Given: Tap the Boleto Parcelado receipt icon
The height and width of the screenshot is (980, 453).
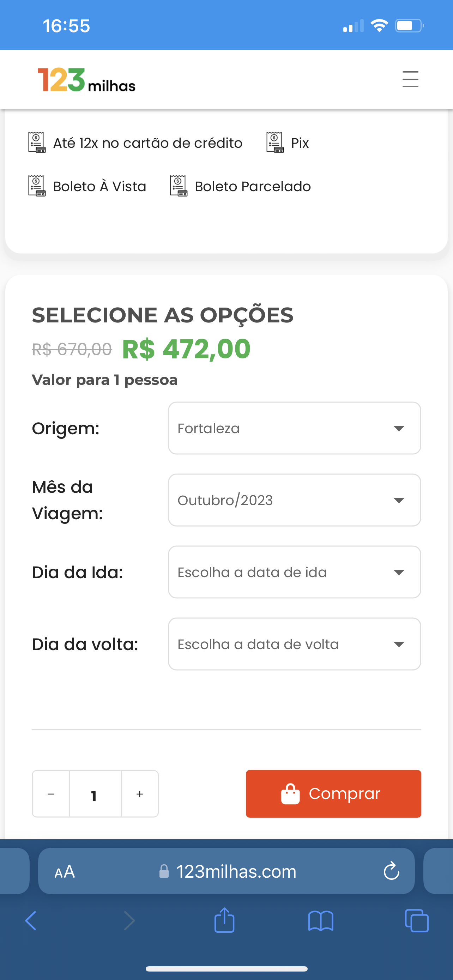Looking at the screenshot, I should [x=179, y=186].
